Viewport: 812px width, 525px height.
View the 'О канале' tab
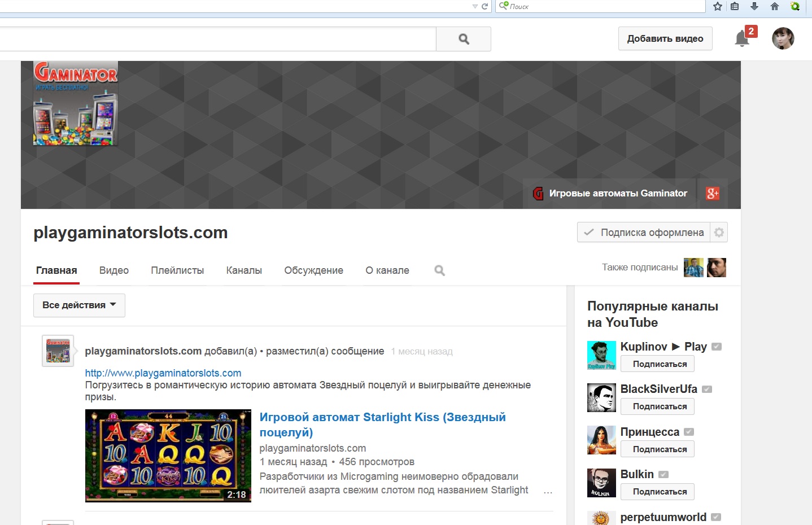(x=387, y=270)
